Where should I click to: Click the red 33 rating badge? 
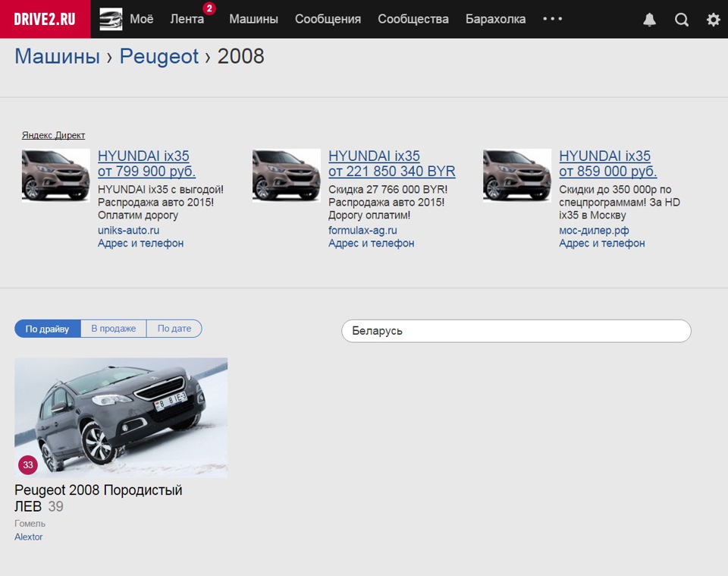point(28,464)
